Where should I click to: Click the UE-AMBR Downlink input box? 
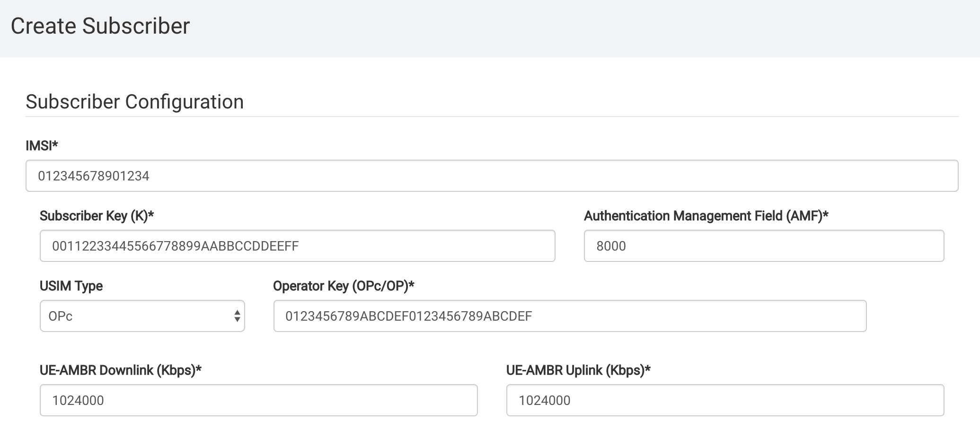tap(258, 400)
